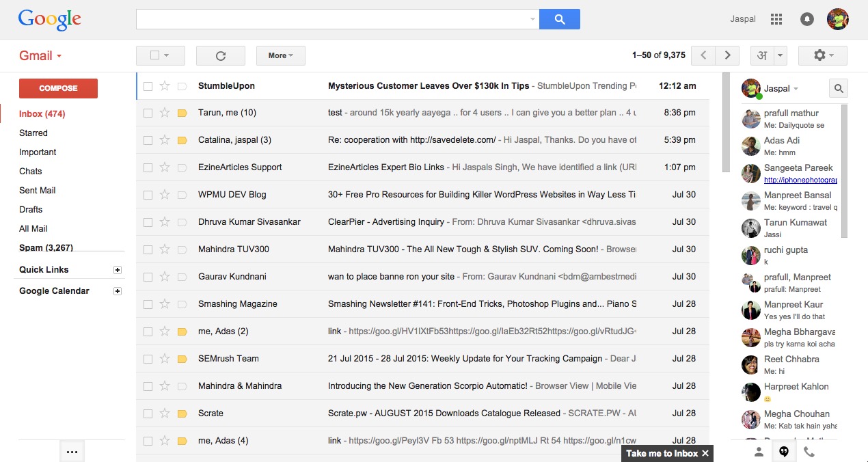Viewport: 868px width, 462px height.
Task: Mark Gaurav Kundnani email as important
Action: point(182,277)
